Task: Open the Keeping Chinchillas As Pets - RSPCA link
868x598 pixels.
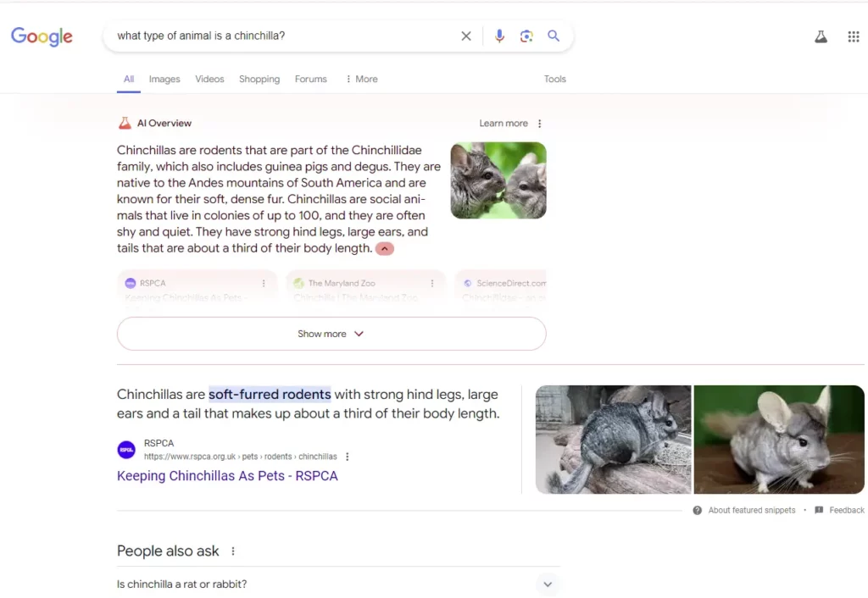Action: coord(227,476)
